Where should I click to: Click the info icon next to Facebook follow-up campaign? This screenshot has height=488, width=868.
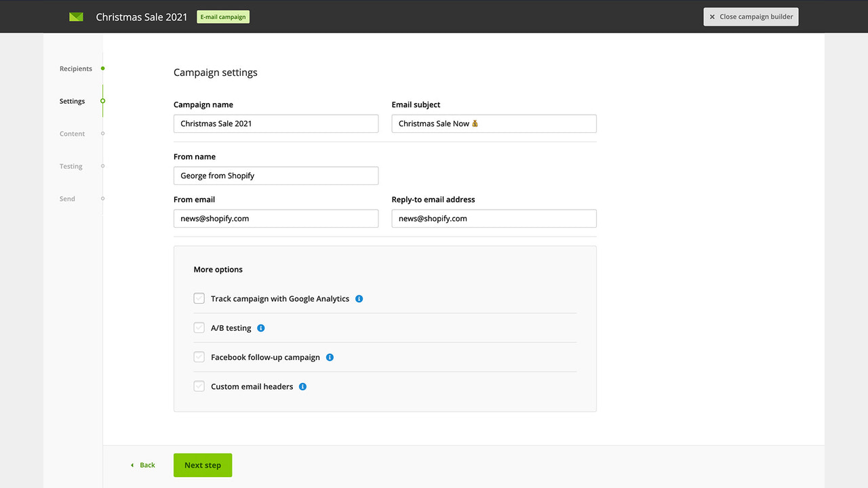coord(330,357)
